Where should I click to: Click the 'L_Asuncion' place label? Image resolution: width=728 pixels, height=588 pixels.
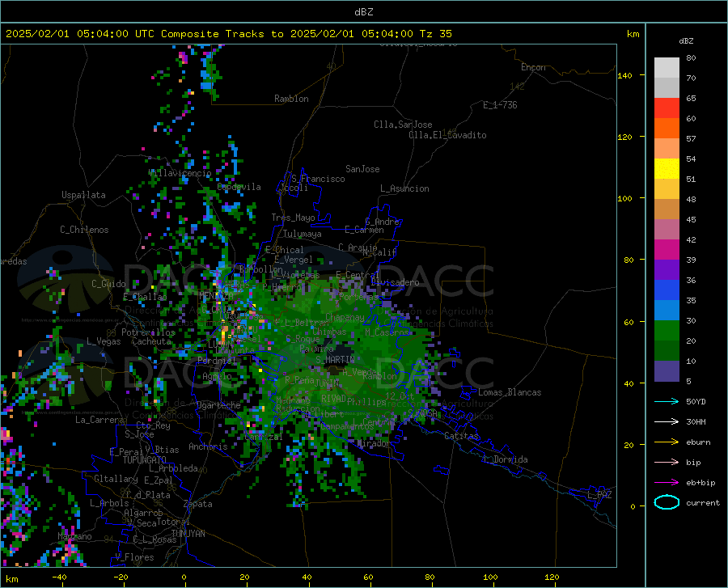click(404, 188)
